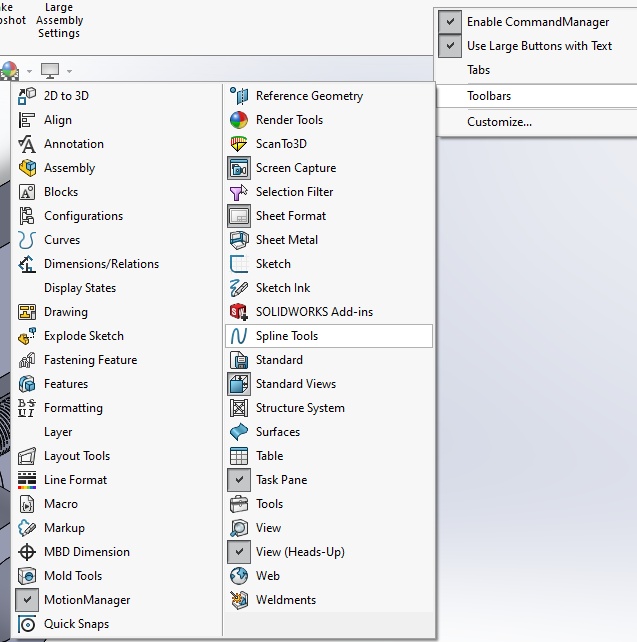Click Large Assembly Settings button

[59, 20]
